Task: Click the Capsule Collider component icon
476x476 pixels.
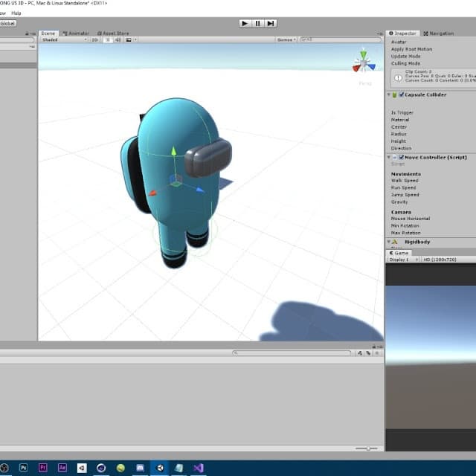Action: point(394,95)
